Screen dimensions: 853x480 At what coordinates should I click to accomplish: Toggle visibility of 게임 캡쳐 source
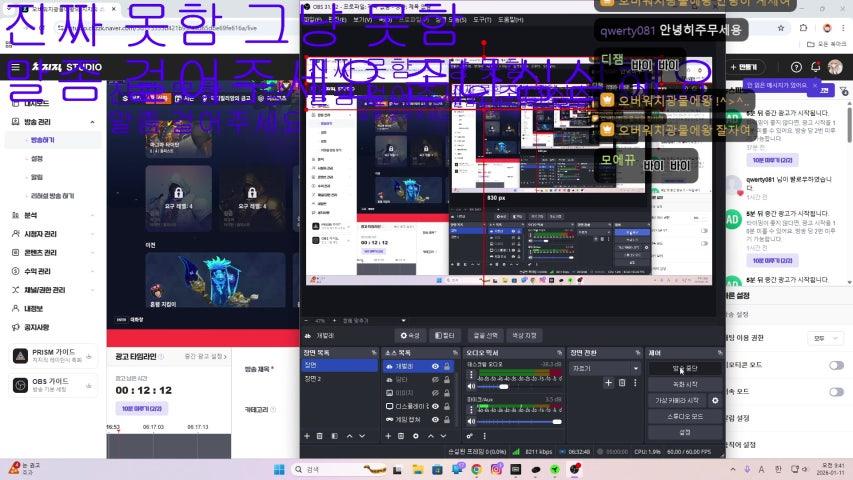coord(436,419)
